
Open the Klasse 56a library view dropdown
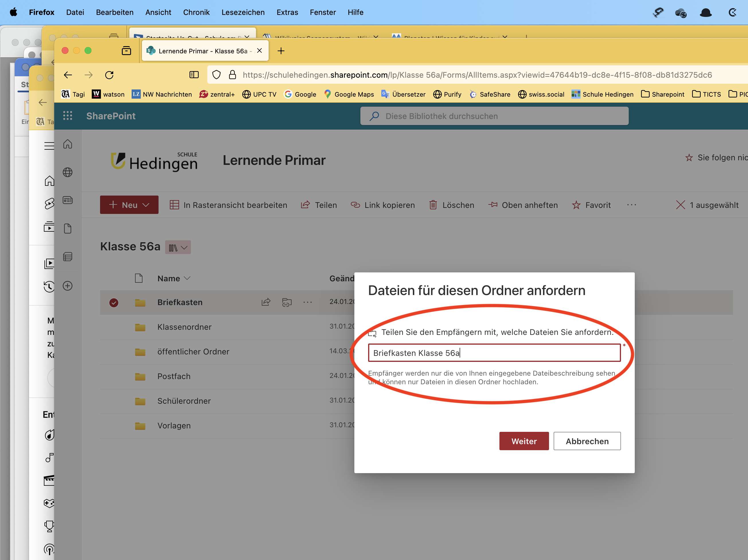pyautogui.click(x=178, y=247)
